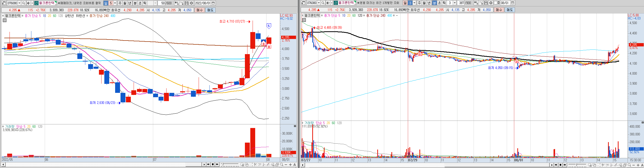Open chart settings gear in left toolbar
Viewport: 644px width, 168px height.
tap(191, 3)
